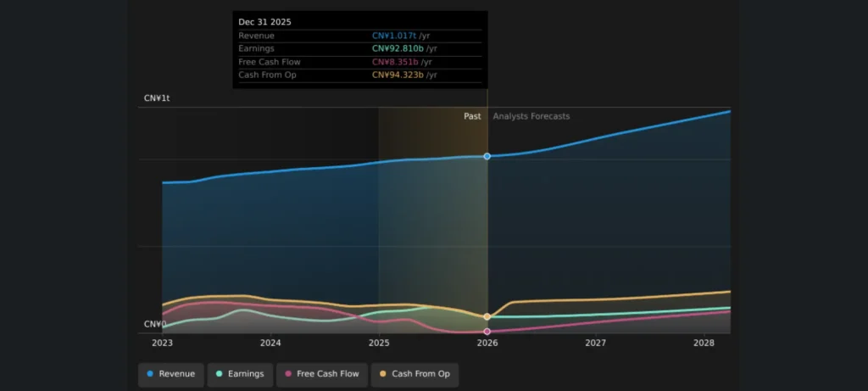Click the CN¥94.323b Cash From Op value
The height and width of the screenshot is (391, 868).
coord(398,75)
